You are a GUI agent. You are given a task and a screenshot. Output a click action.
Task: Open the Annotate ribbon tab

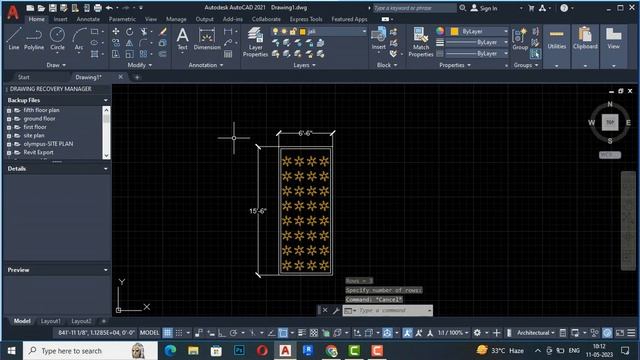88,19
